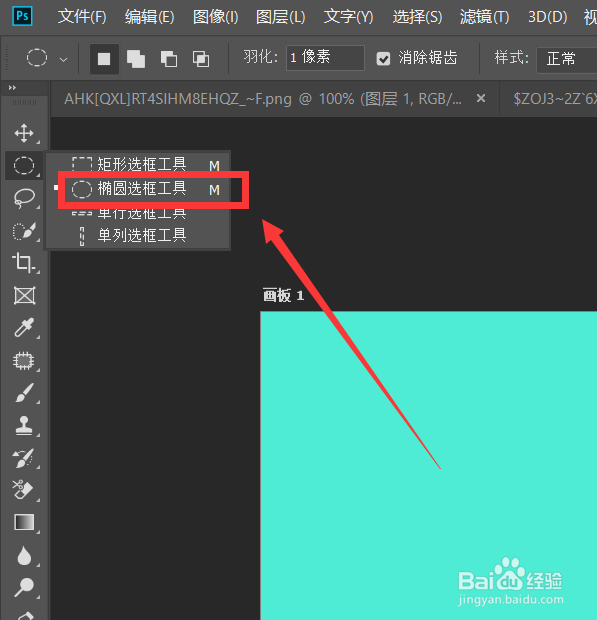Click the Photoshop Ps logo icon

click(22, 16)
